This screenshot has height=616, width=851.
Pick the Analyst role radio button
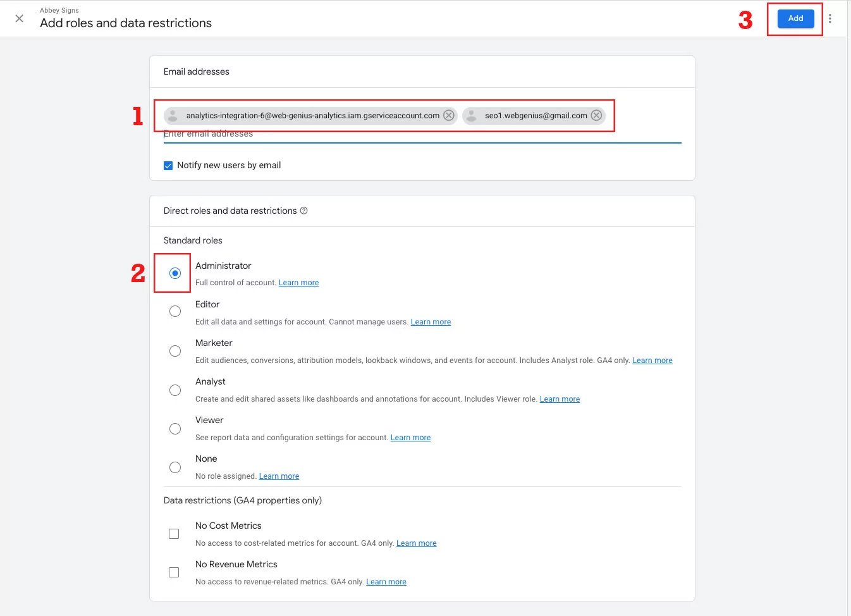[175, 390]
